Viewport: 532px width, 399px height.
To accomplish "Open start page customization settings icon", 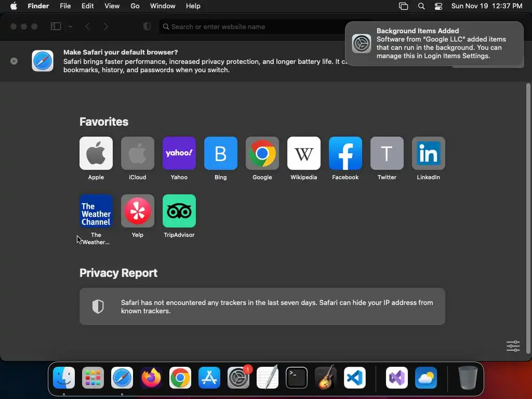I will (513, 346).
